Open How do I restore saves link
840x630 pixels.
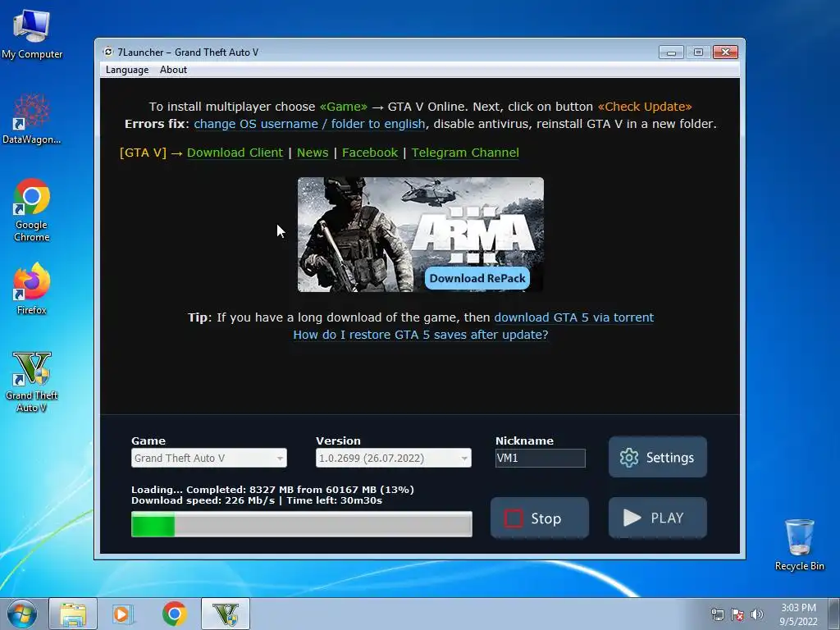coord(421,335)
